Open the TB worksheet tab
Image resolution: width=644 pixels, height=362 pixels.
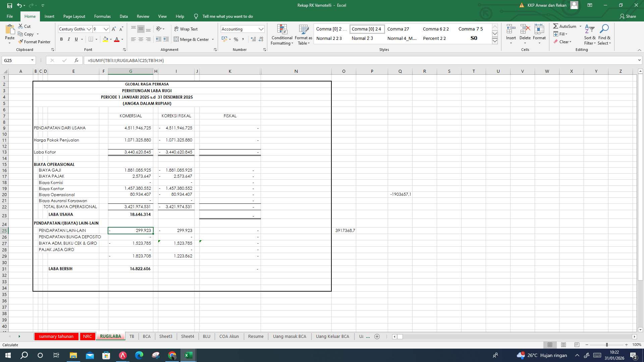point(132,336)
